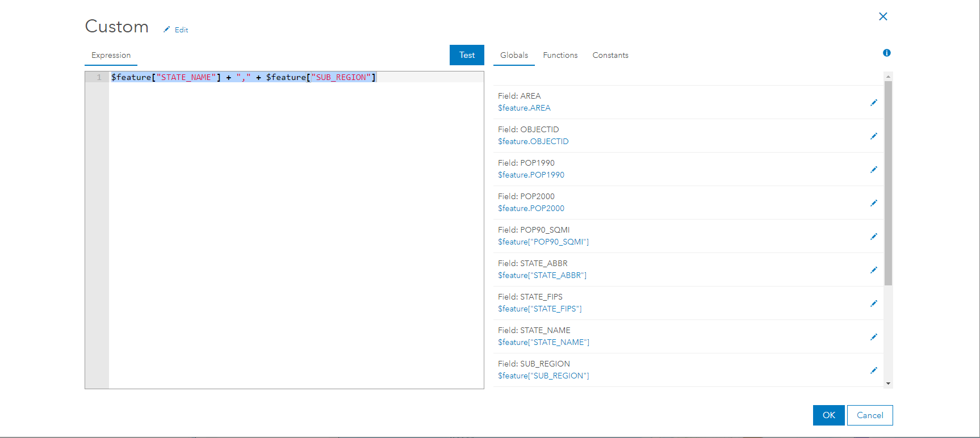Close the Custom expression dialog
The width and height of the screenshot is (980, 438).
coord(883,16)
